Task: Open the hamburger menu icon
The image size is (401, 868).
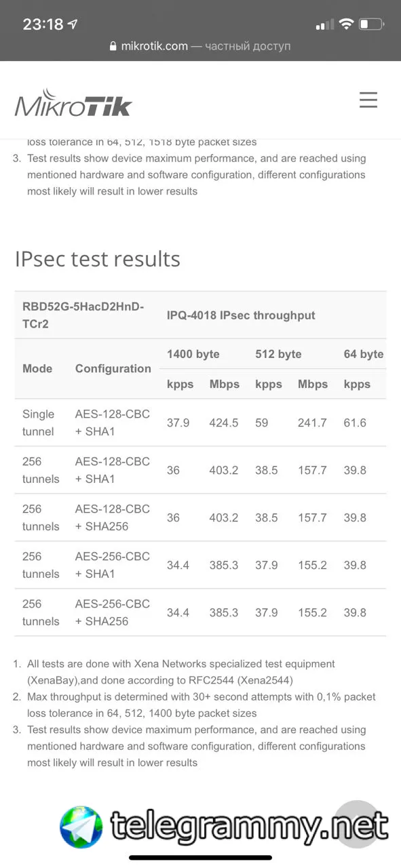Action: click(368, 100)
